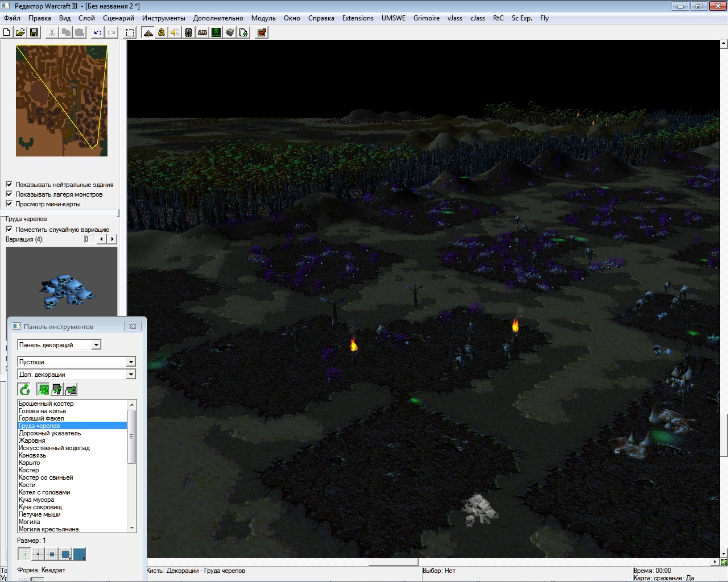The width and height of the screenshot is (728, 582).
Task: Uncheck 'Просмотр мини-карты' checkbox
Action: coord(9,203)
